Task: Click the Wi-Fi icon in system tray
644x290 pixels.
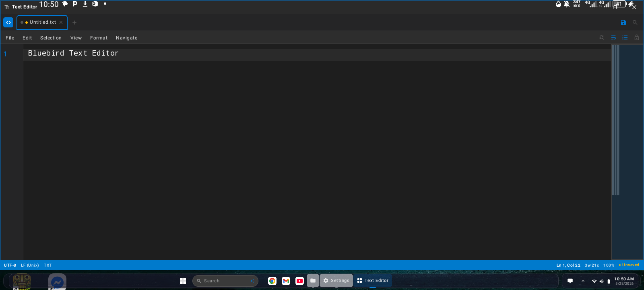Action: pos(594,281)
